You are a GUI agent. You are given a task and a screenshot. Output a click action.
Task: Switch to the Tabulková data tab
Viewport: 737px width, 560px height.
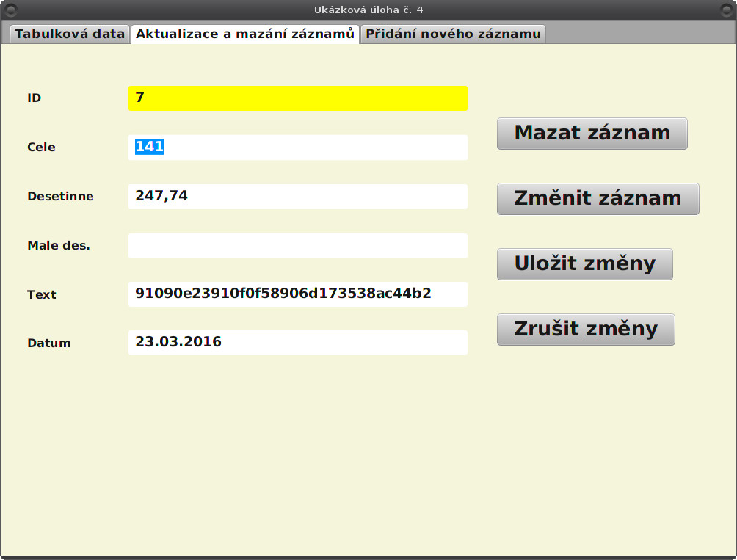[x=69, y=34]
